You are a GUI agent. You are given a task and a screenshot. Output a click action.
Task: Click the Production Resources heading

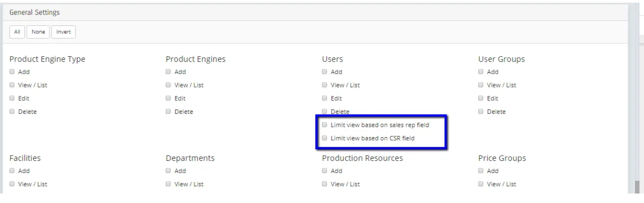pos(362,158)
